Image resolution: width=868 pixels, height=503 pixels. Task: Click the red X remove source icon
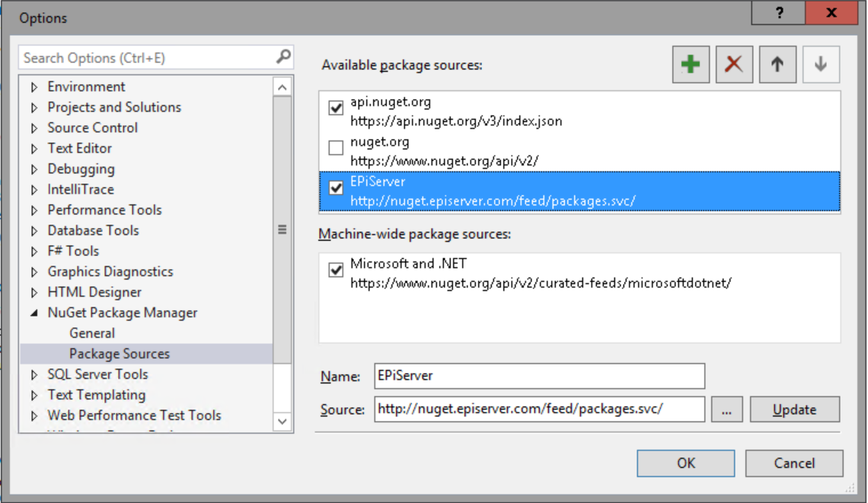click(734, 65)
